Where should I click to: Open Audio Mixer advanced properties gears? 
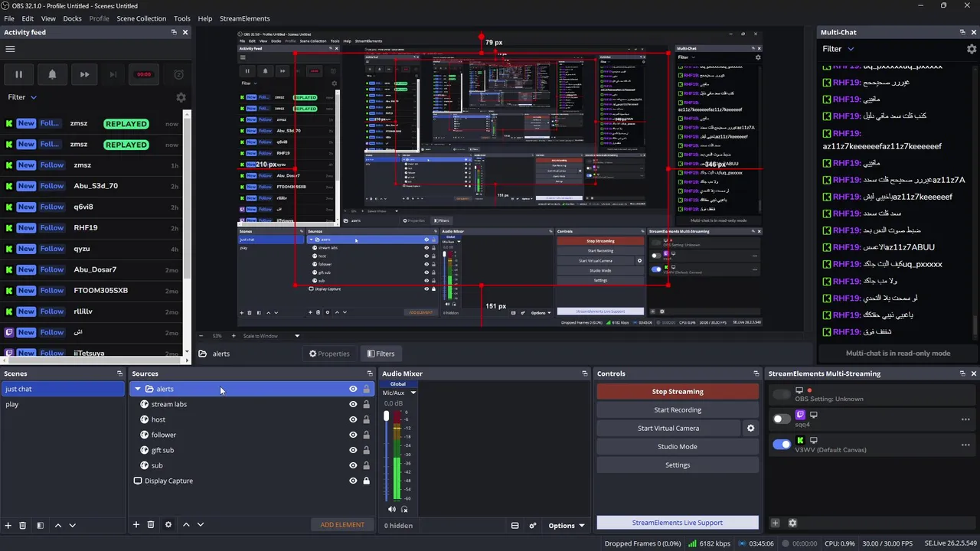[x=532, y=526]
